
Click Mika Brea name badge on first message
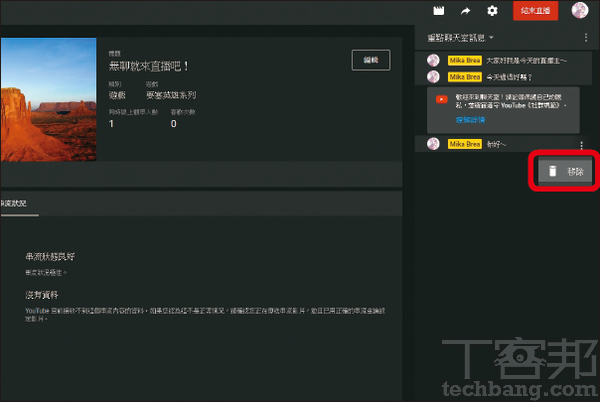tap(465, 60)
